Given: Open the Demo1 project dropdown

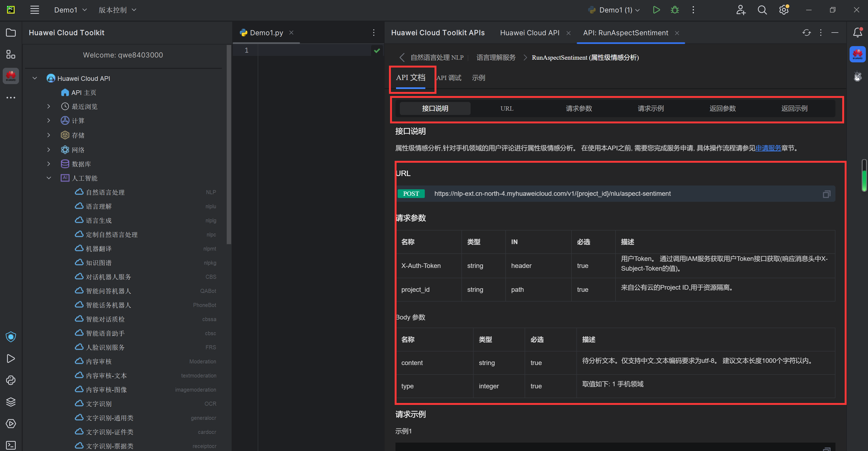Looking at the screenshot, I should coord(71,10).
